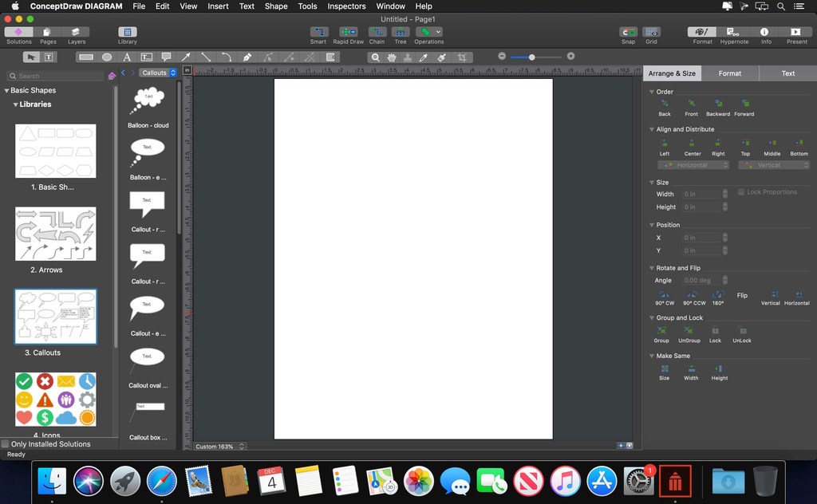The width and height of the screenshot is (817, 504).
Task: Expand the Rotate and Flip section
Action: [x=653, y=268]
